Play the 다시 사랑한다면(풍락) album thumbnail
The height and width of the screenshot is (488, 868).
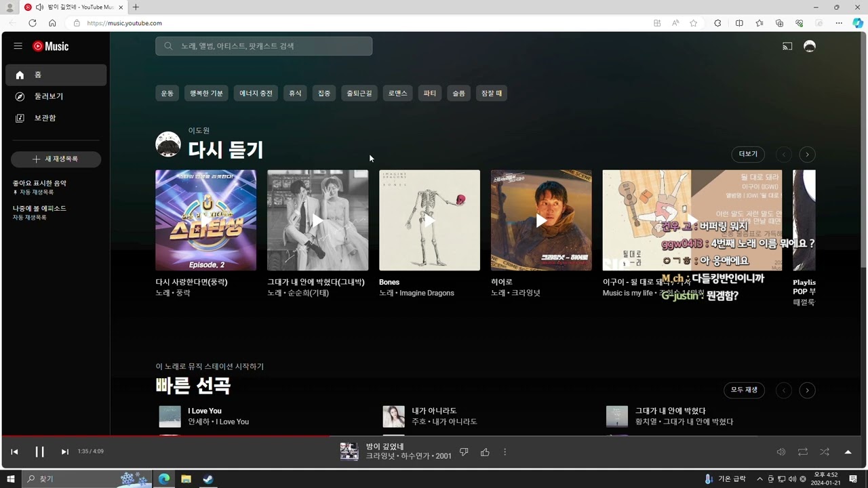pos(206,220)
